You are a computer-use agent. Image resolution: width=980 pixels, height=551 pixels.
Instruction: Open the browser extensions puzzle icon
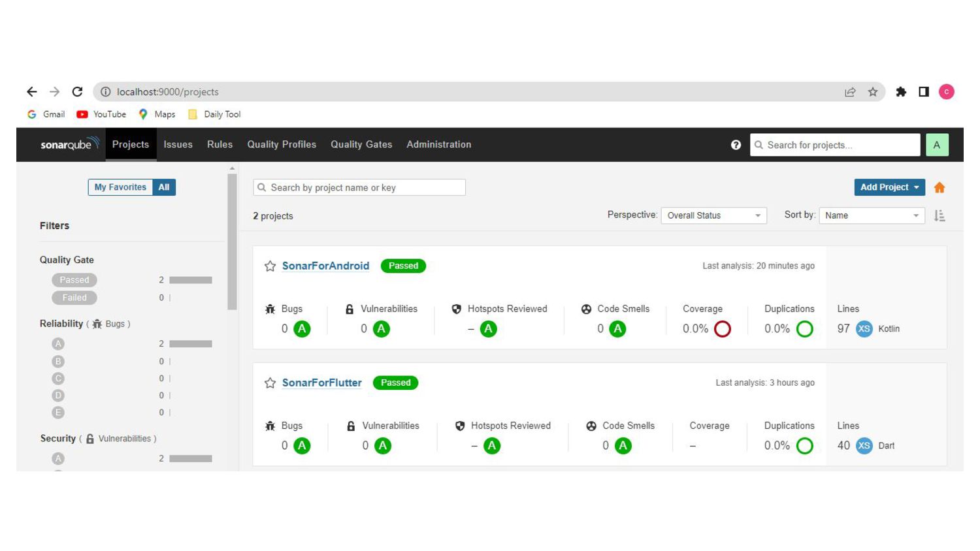coord(901,92)
